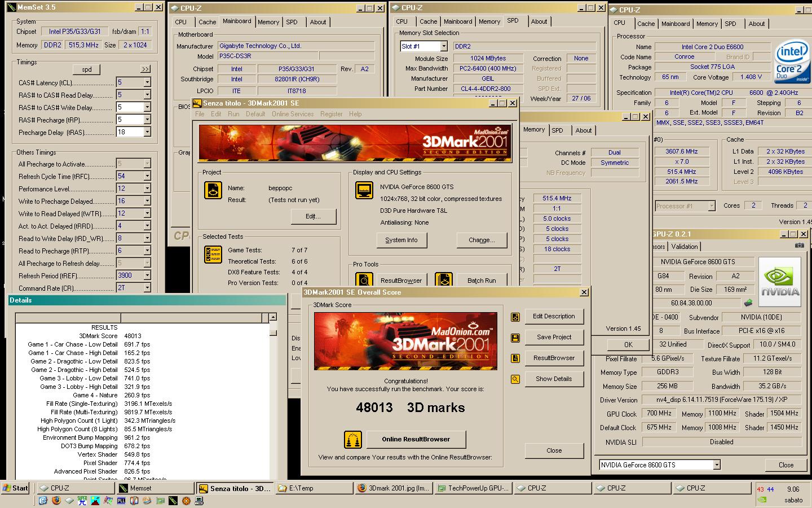
Task: Click the >> expand button in MemSet
Action: 145,69
